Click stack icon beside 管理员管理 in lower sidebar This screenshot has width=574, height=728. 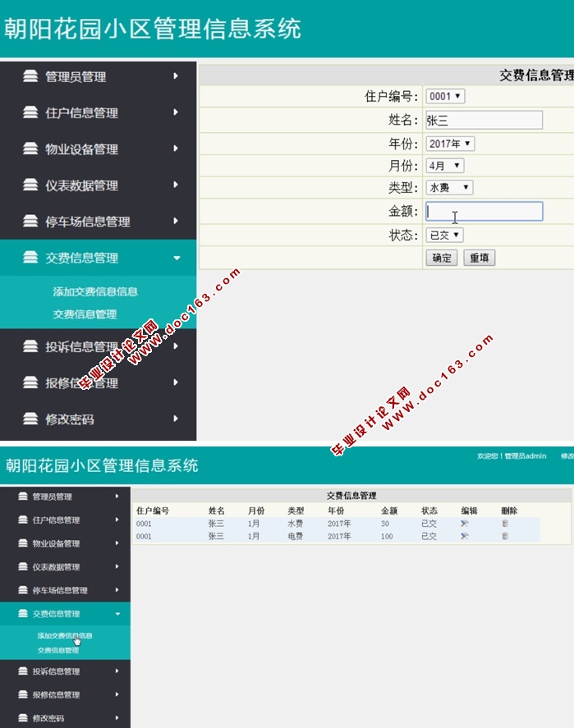tap(23, 496)
